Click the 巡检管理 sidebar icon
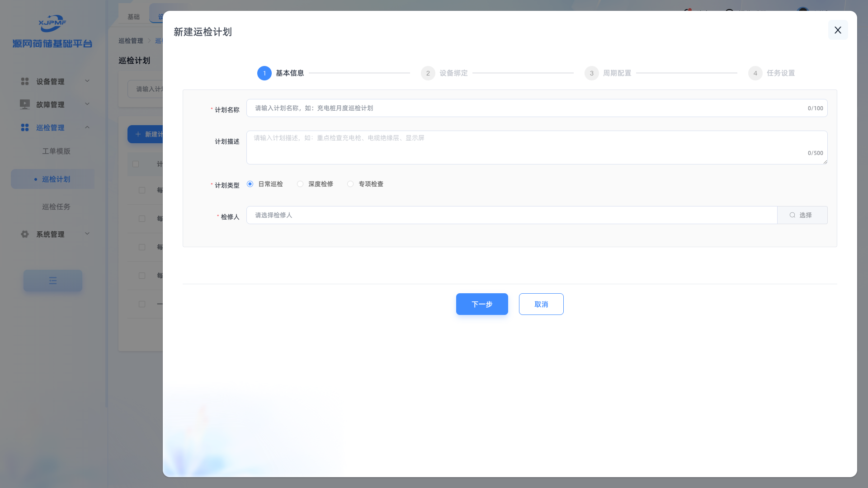 (25, 128)
